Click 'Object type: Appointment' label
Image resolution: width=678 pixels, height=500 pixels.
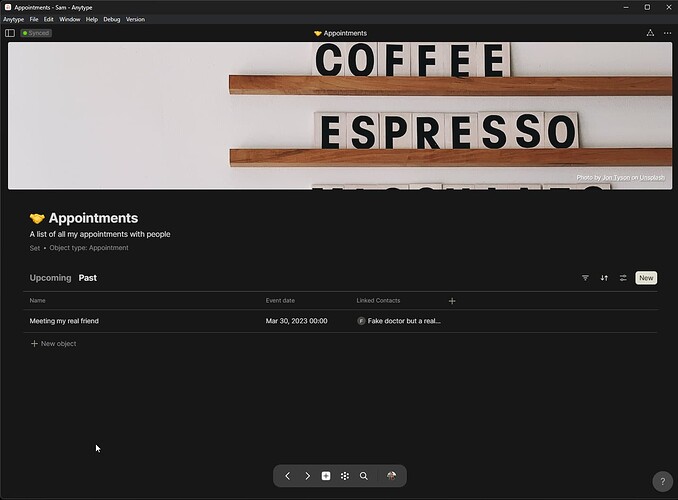[x=89, y=248]
